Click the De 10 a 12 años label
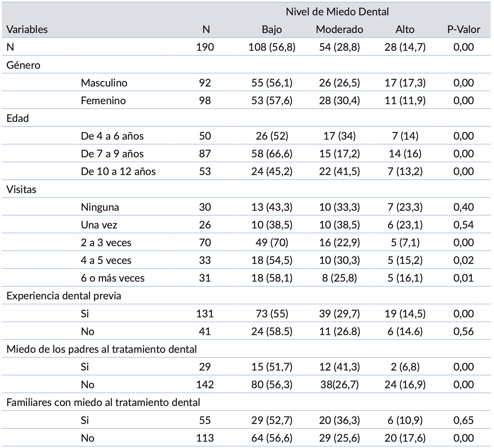The image size is (494, 448). [118, 171]
